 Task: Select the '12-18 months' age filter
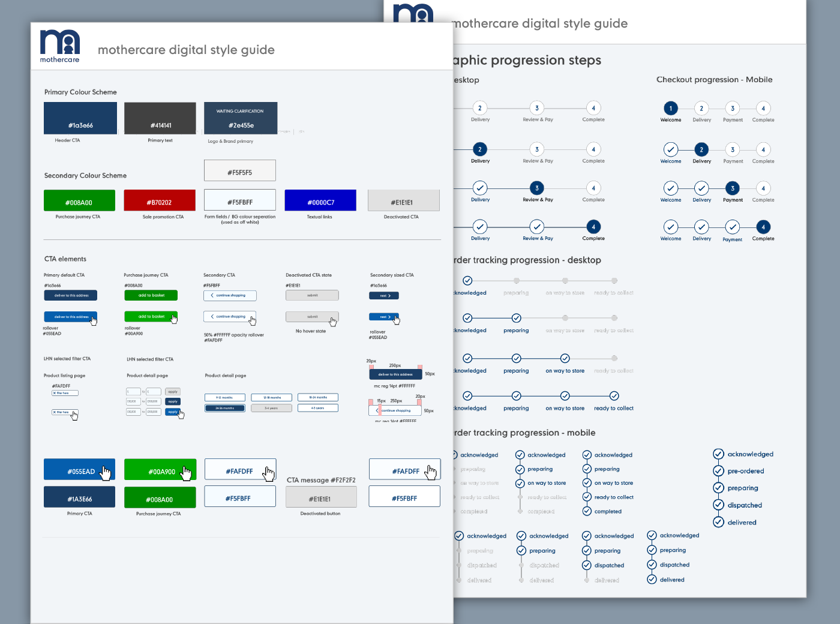coord(272,397)
